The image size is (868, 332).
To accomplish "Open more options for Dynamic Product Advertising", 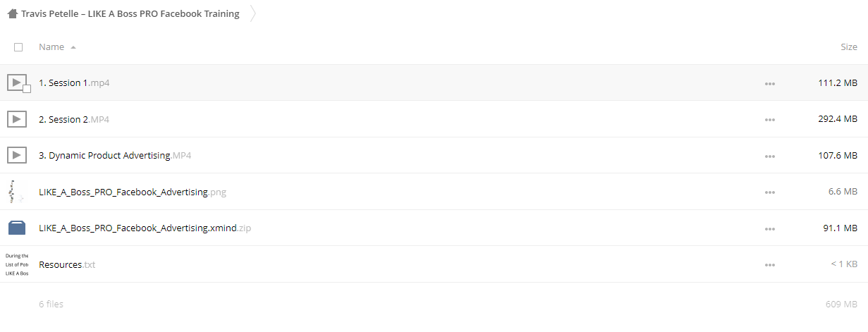I will coord(769,156).
